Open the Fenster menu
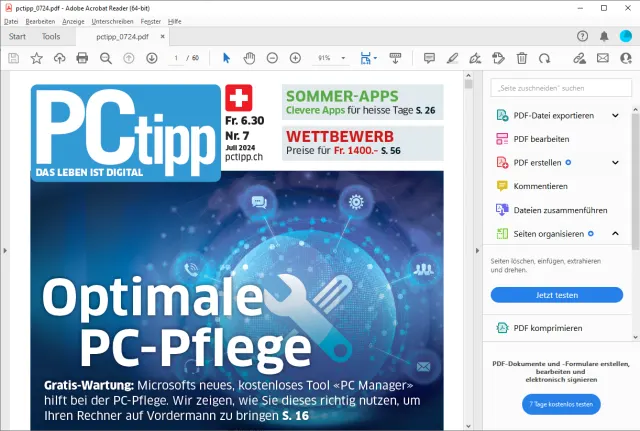The width and height of the screenshot is (640, 431). pos(151,22)
